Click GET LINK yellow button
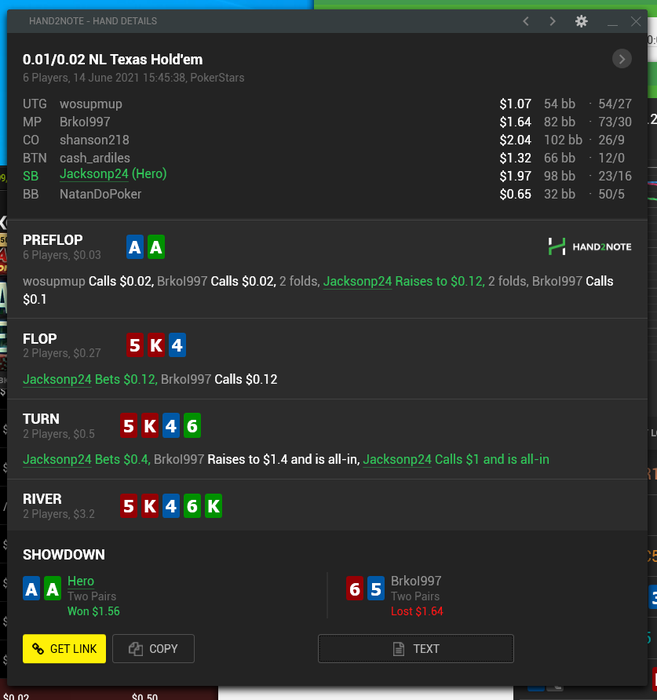This screenshot has height=700, width=657. pyautogui.click(x=64, y=648)
